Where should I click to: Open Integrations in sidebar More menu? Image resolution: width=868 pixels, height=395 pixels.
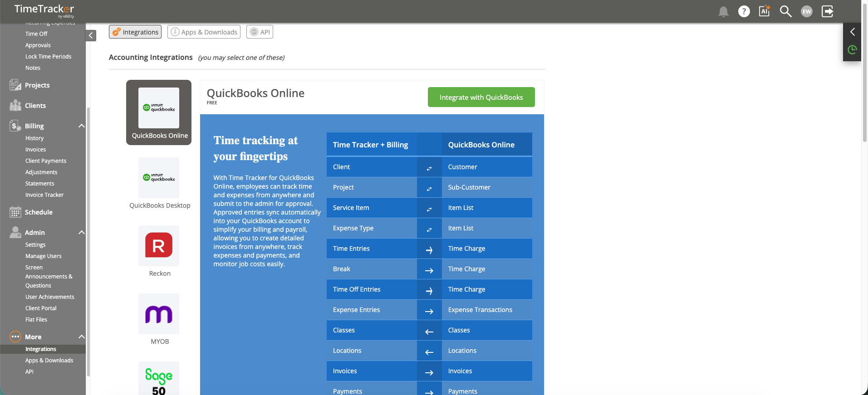pyautogui.click(x=41, y=349)
